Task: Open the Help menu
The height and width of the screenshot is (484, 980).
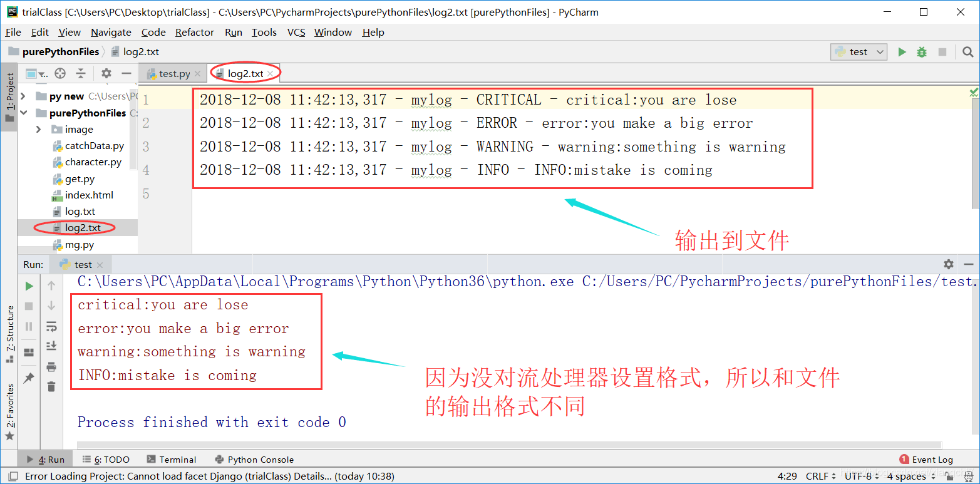Action: click(x=373, y=33)
